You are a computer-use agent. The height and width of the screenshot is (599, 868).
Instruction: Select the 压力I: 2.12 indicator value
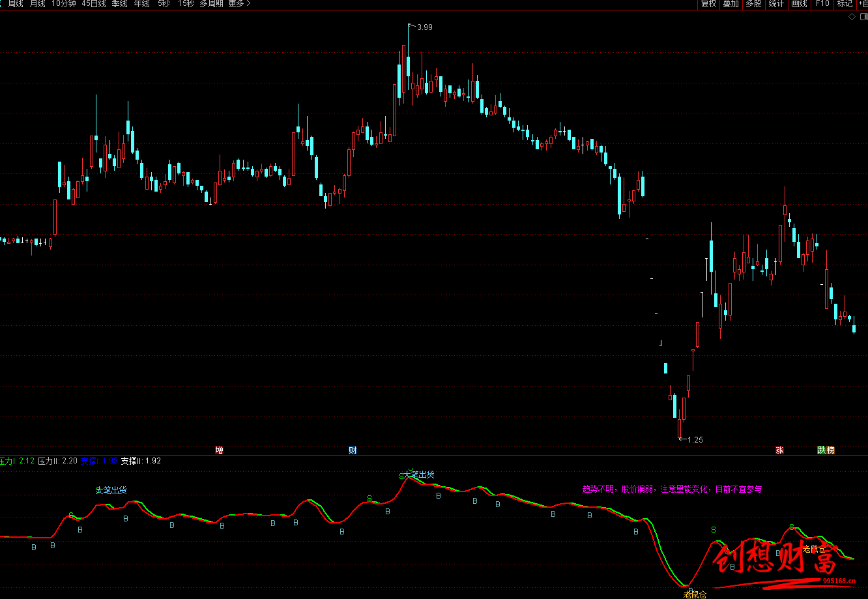(17, 461)
